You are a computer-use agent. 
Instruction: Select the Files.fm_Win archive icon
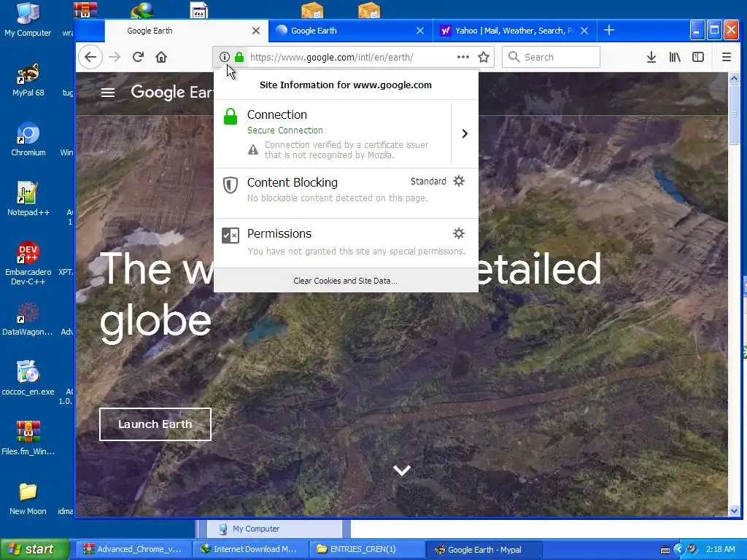28,438
